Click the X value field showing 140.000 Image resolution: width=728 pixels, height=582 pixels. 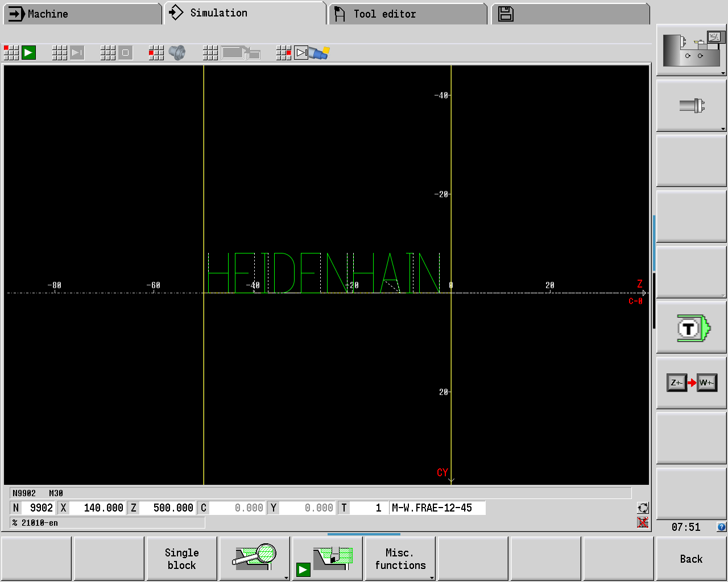pos(97,508)
